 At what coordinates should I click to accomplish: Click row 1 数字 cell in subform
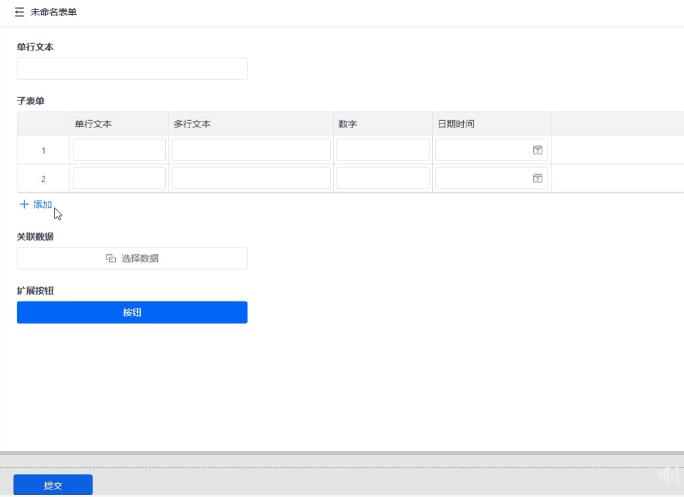point(383,150)
